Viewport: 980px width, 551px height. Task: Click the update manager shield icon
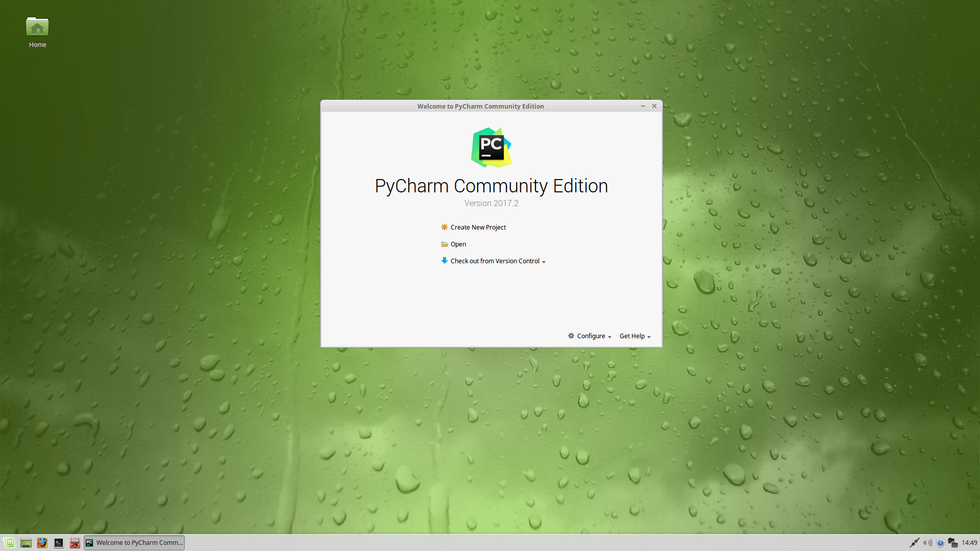click(940, 543)
